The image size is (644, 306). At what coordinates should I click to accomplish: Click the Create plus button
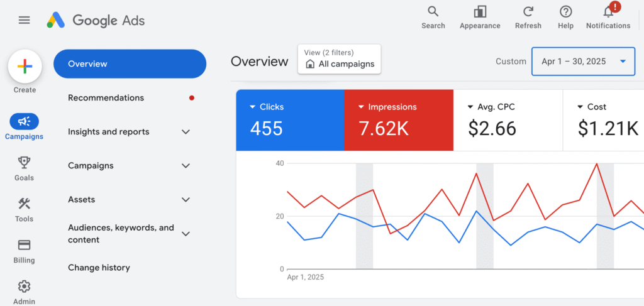[25, 65]
